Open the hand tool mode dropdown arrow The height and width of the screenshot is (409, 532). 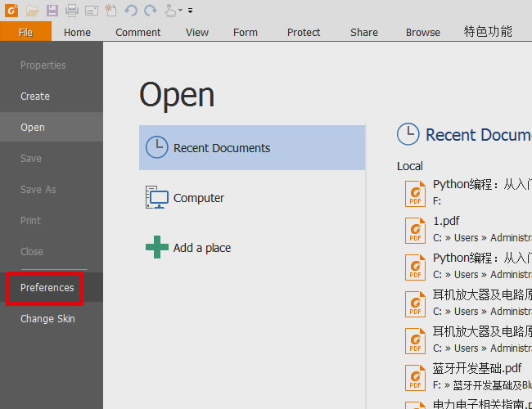[180, 11]
